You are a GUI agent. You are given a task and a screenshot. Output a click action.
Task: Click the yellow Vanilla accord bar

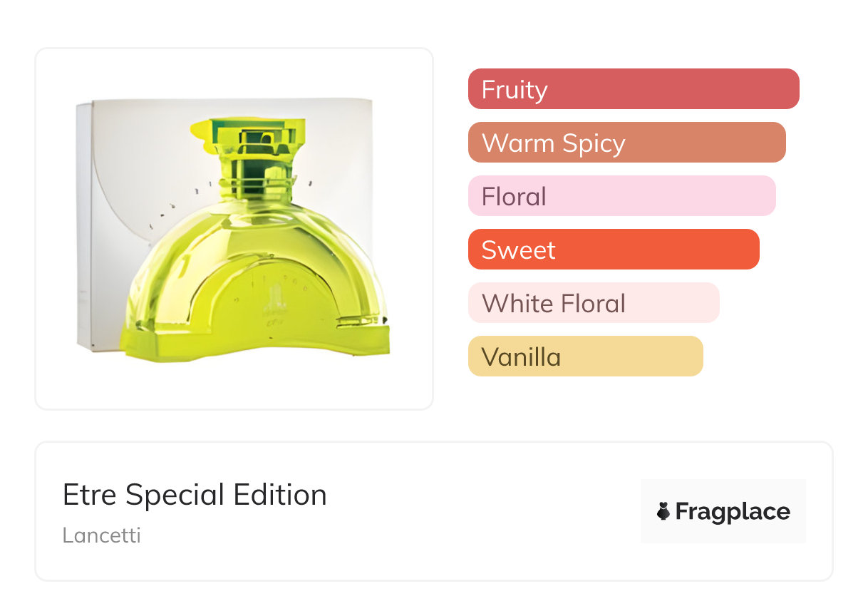[585, 356]
